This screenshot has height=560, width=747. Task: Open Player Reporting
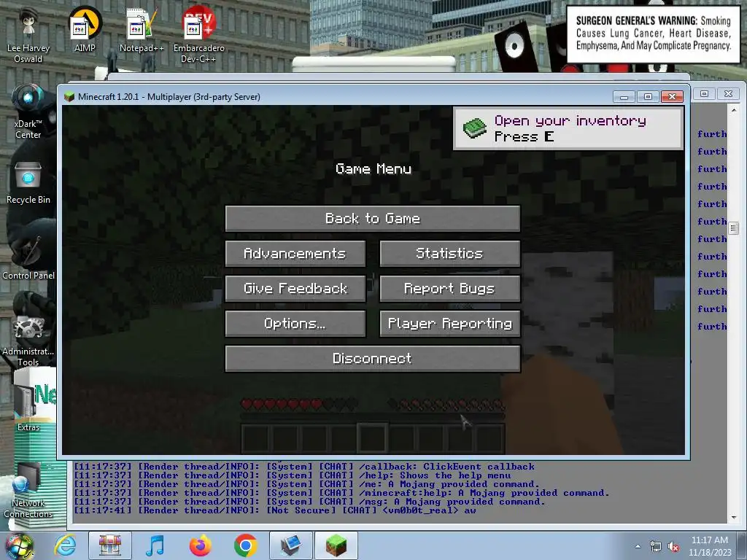point(449,324)
